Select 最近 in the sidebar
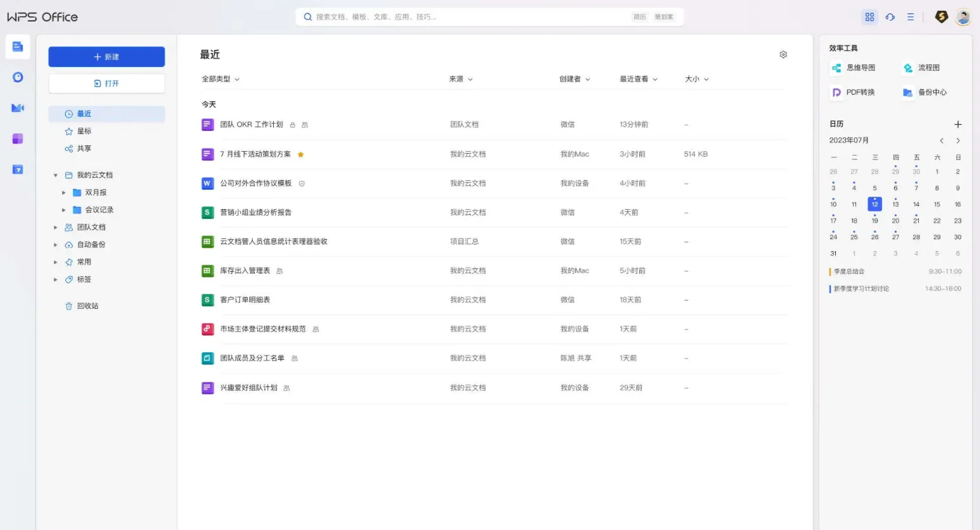This screenshot has height=530, width=980. [107, 114]
